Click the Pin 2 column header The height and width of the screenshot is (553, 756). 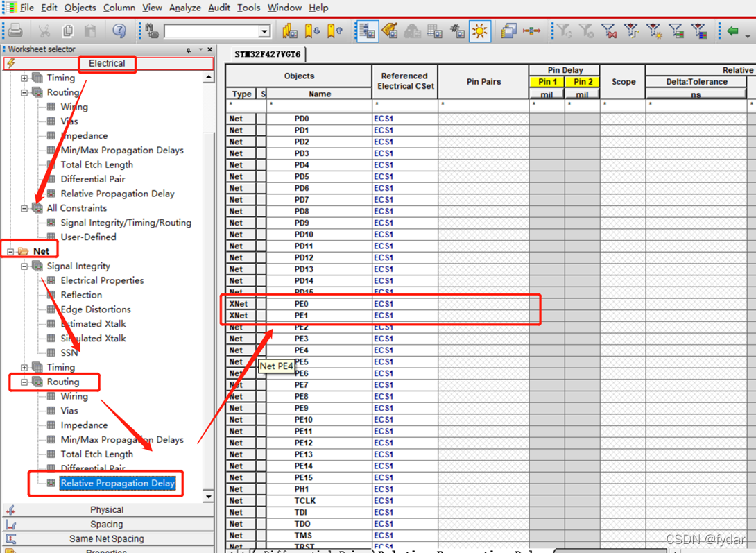pos(583,81)
